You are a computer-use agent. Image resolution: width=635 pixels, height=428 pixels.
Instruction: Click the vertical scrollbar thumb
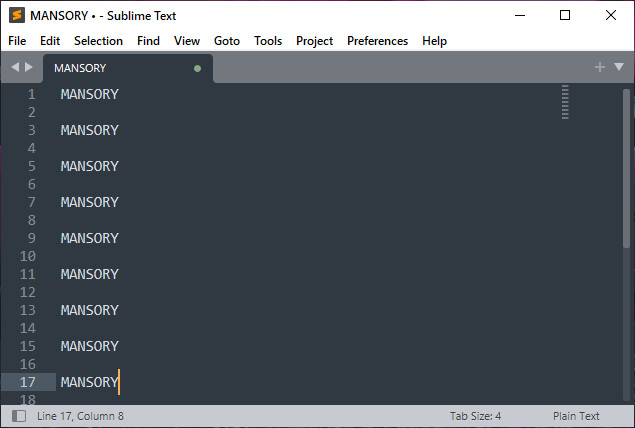coord(626,168)
